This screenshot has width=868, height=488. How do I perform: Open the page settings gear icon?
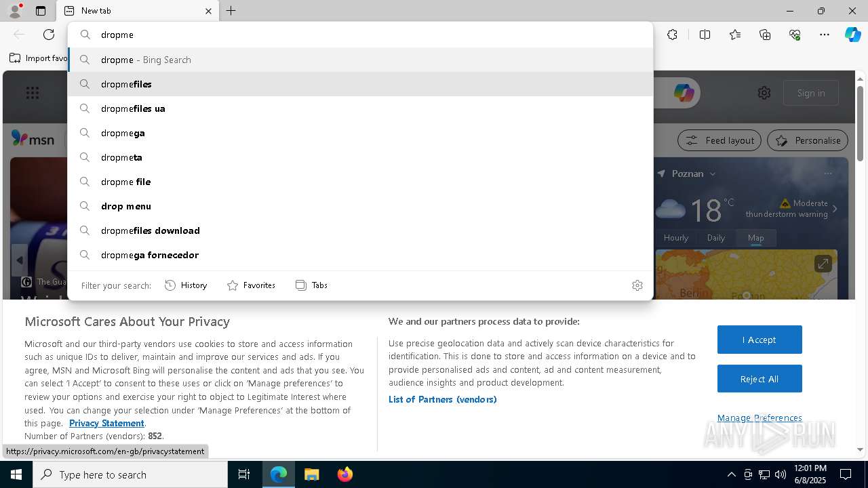(x=764, y=93)
